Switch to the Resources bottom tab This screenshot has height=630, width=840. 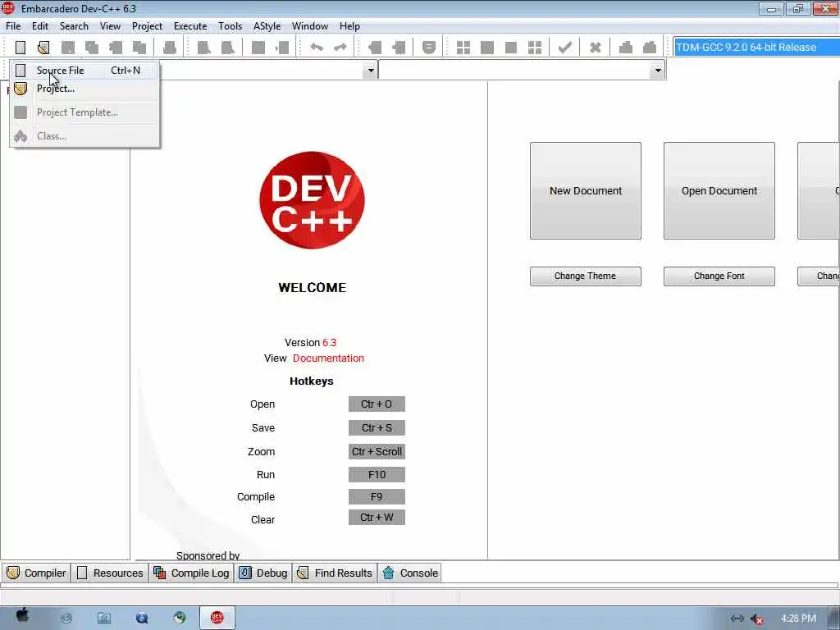(x=110, y=573)
